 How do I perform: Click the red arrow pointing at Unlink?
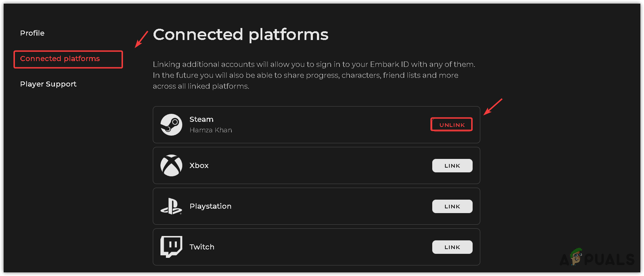[493, 107]
